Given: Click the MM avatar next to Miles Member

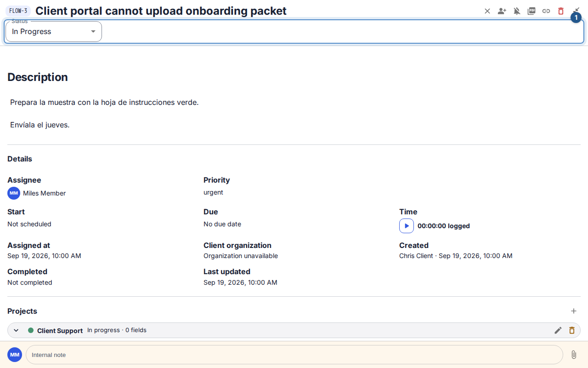Looking at the screenshot, I should [x=14, y=193].
